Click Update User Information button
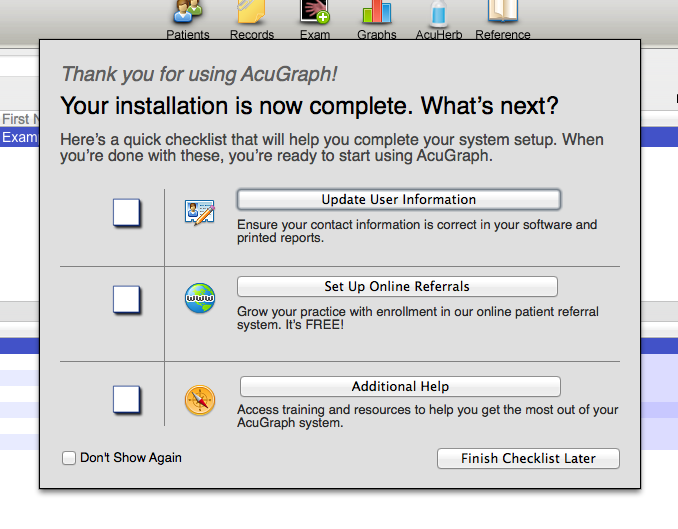The image size is (678, 529). pyautogui.click(x=399, y=199)
